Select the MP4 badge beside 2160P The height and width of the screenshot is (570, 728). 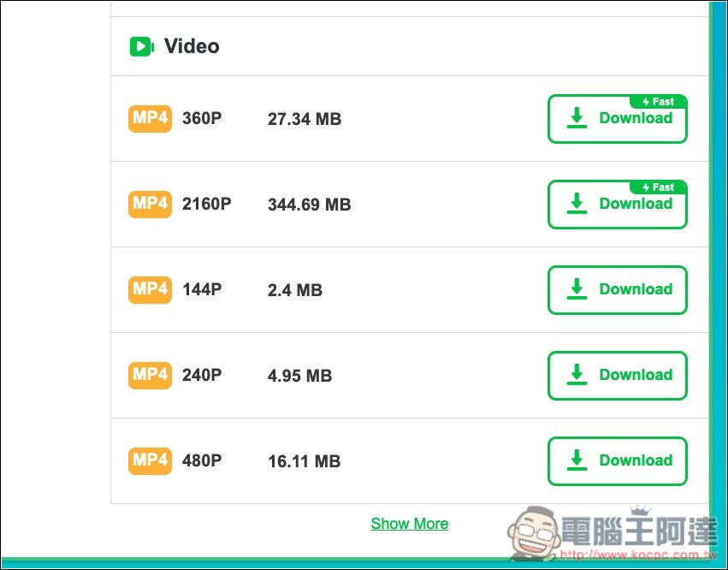coord(150,205)
